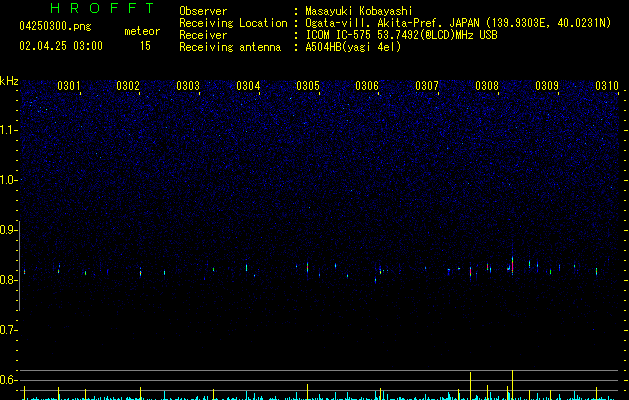Click the meteor count 15

click(x=145, y=46)
